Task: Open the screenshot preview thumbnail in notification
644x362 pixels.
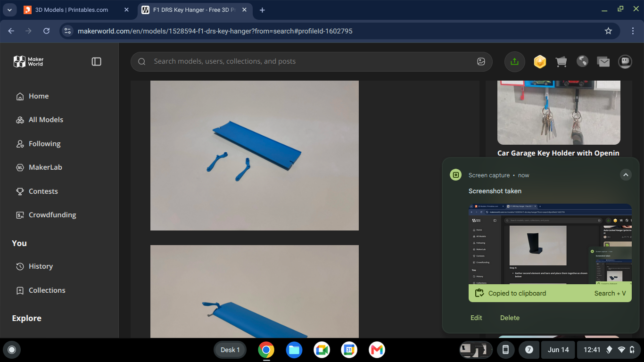Action: tap(550, 244)
